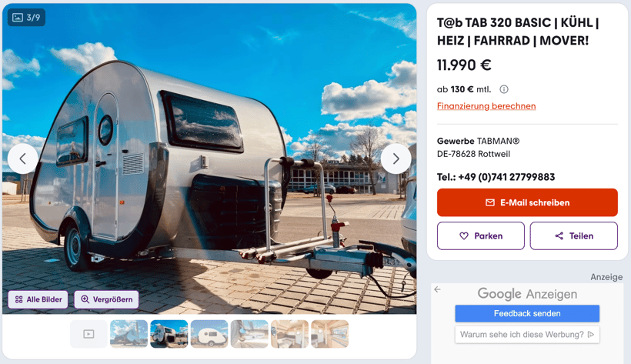
Task: Click the envelope icon on E-Mail schreiben
Action: 489,202
